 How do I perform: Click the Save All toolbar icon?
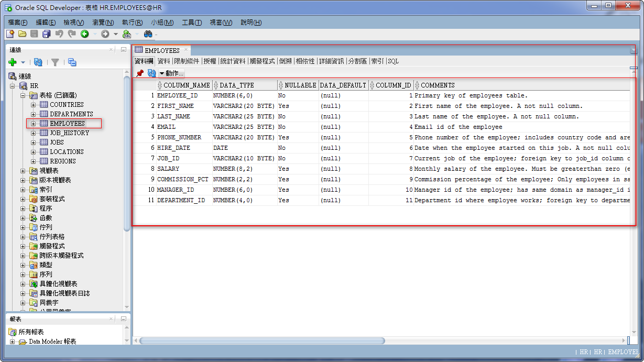(x=46, y=34)
